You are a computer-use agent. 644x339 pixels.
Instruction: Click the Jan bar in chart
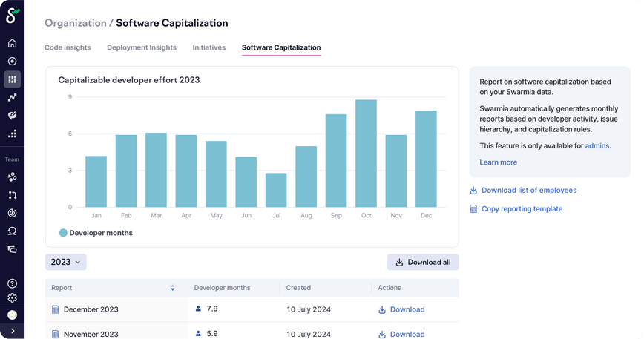96,182
